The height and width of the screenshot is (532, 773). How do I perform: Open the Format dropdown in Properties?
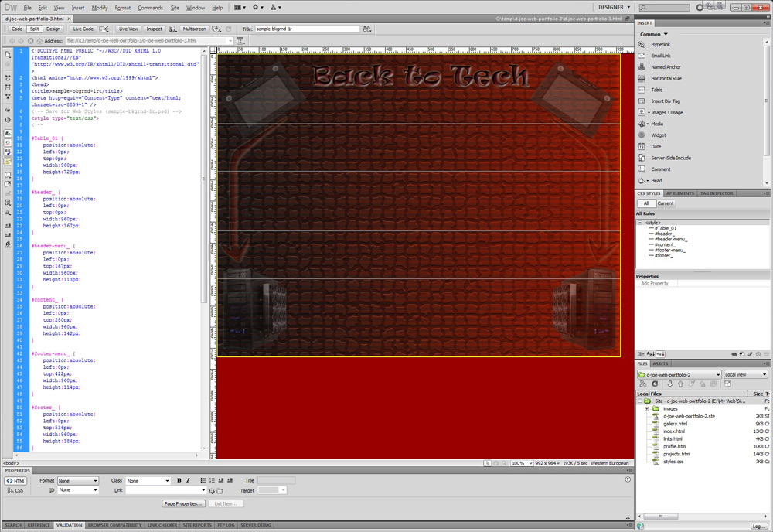[78, 481]
